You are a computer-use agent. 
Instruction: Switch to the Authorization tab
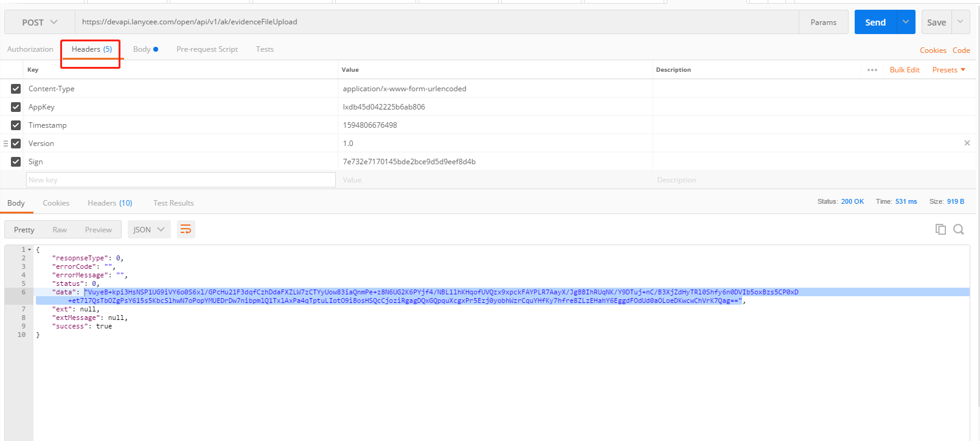[x=30, y=49]
